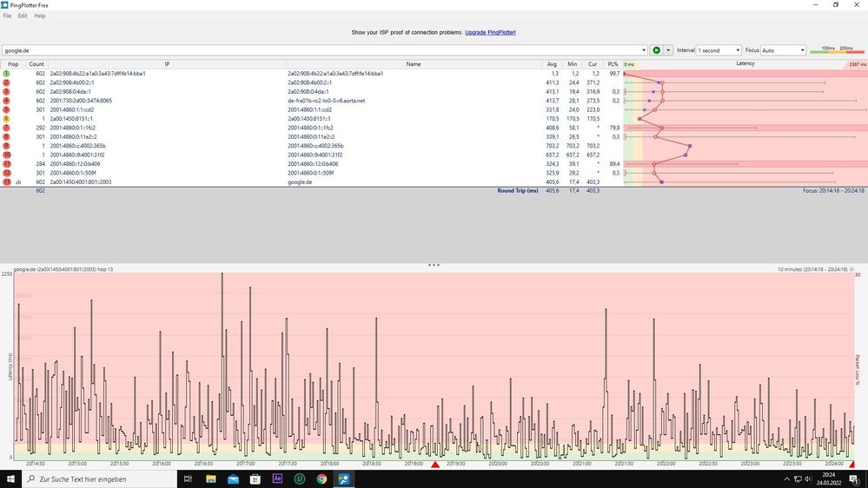Click the Cur column header
The image size is (868, 488).
coord(593,64)
